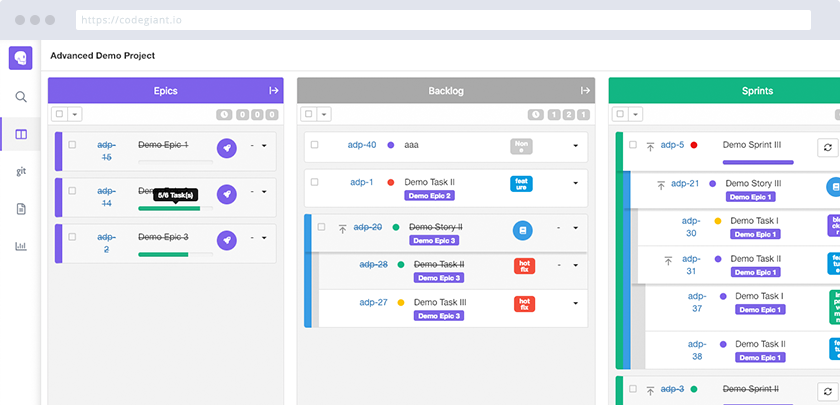The image size is (840, 405).
Task: Open the selection dropdown in Epics toolbar
Action: pos(74,114)
